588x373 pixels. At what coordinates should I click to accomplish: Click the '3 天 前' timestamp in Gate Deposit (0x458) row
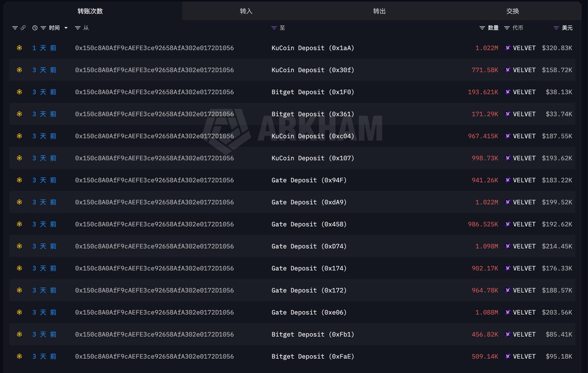pyautogui.click(x=45, y=224)
